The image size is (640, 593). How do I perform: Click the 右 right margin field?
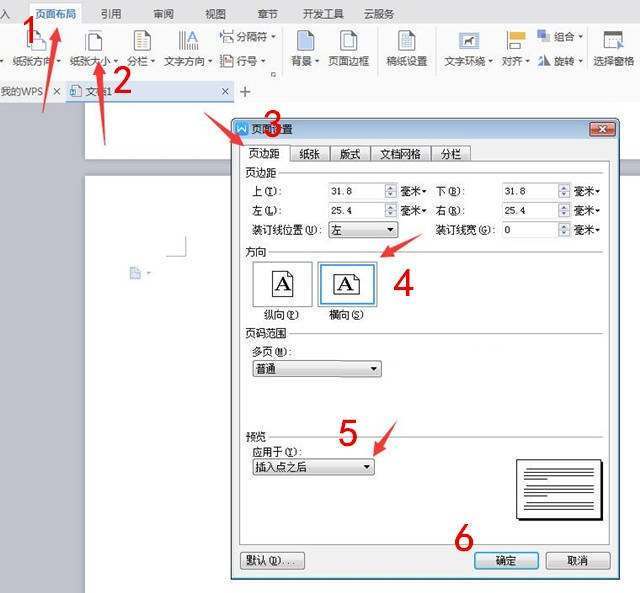pyautogui.click(x=530, y=211)
